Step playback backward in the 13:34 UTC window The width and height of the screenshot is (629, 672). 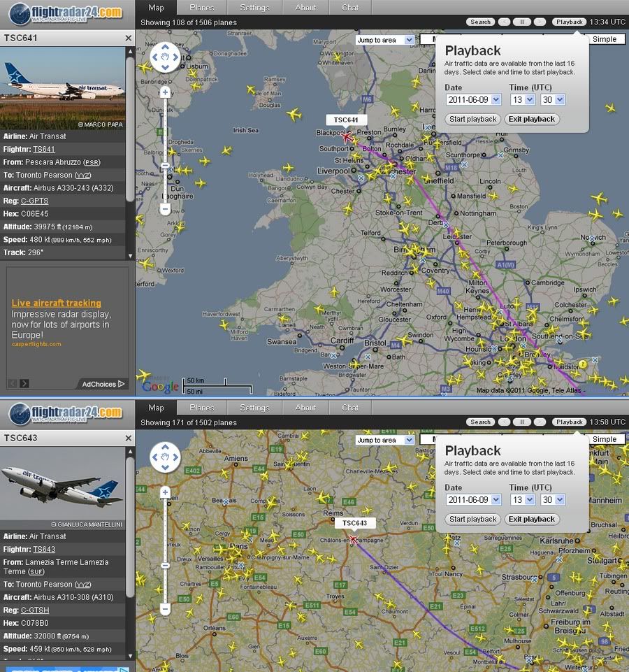505,22
